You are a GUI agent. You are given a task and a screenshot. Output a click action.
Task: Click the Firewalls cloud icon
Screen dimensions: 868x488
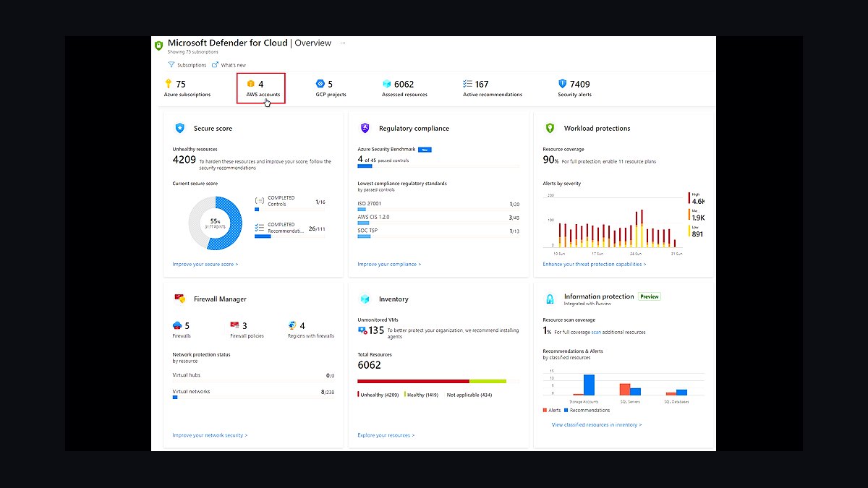(x=177, y=325)
